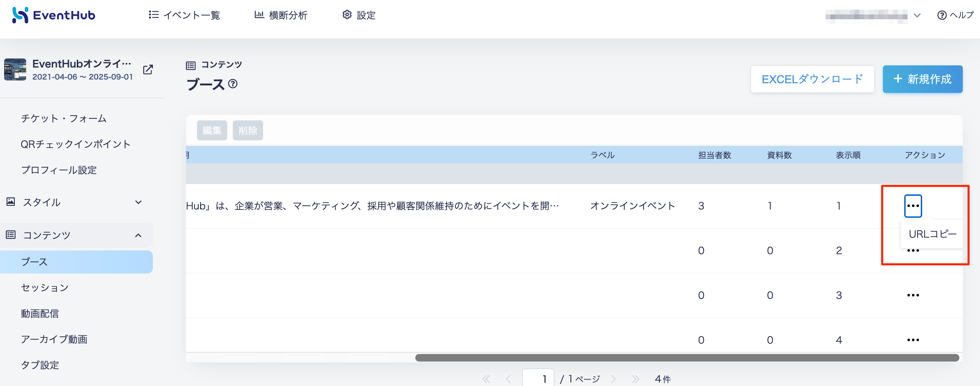Click 新規作成 button
Viewport: 980px width, 386px height.
[x=922, y=79]
